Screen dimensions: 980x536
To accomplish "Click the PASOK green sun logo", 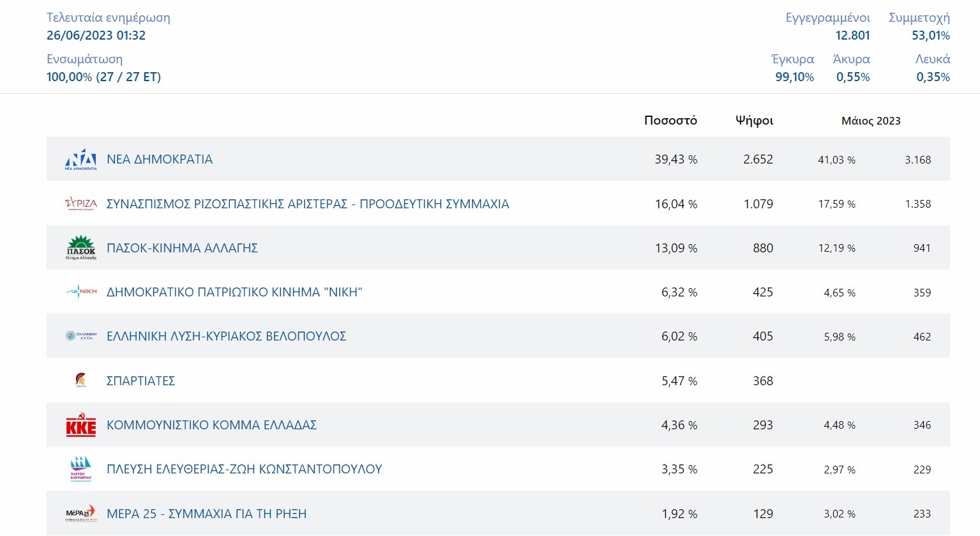I will (x=81, y=248).
